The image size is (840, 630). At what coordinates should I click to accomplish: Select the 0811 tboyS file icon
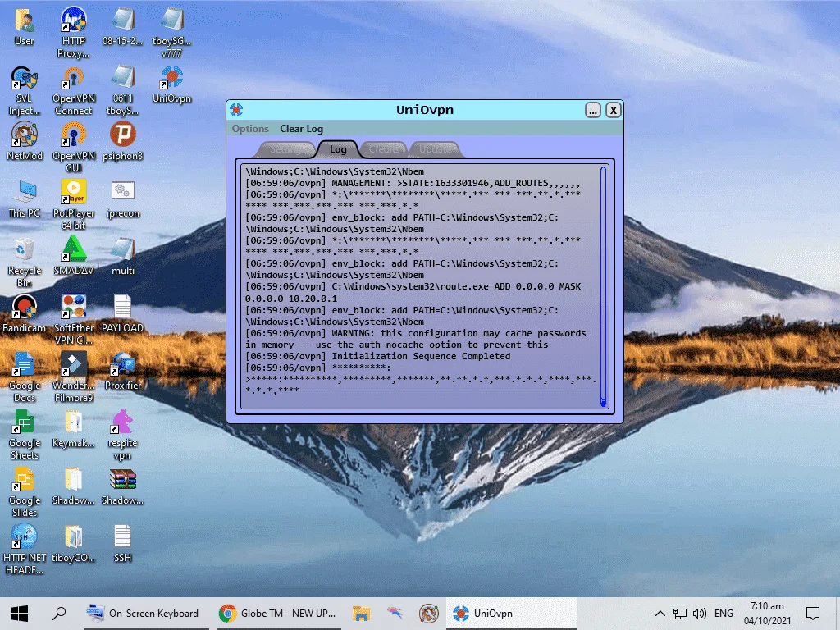pos(123,90)
